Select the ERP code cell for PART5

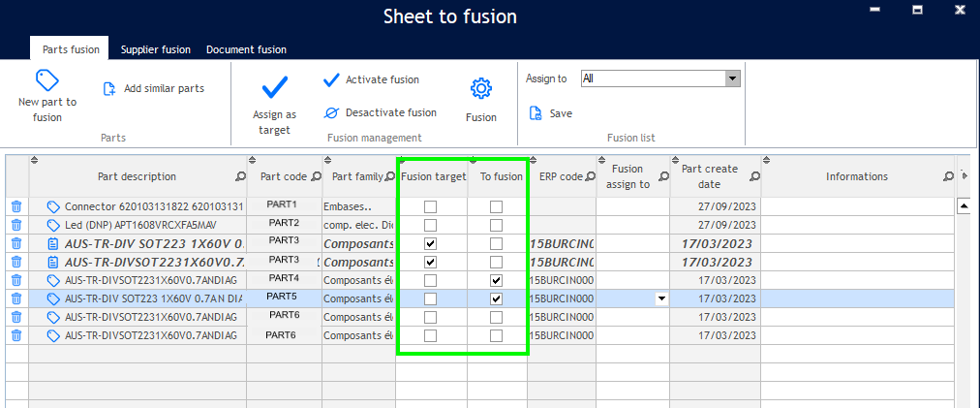point(560,298)
